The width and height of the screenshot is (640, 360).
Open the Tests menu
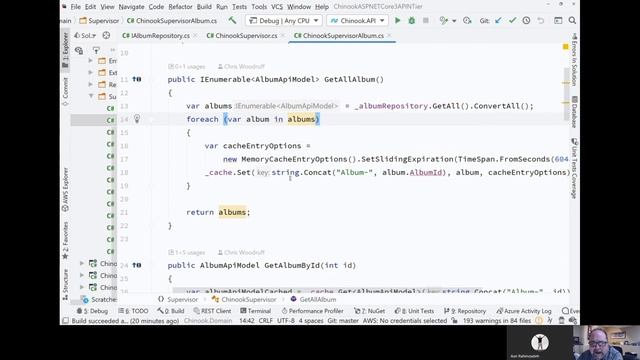239,7
